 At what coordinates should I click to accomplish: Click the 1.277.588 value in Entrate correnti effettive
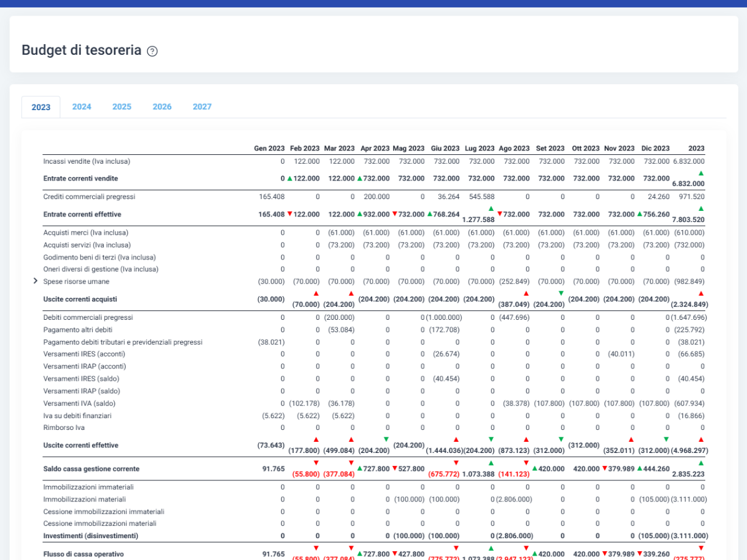coord(478,219)
